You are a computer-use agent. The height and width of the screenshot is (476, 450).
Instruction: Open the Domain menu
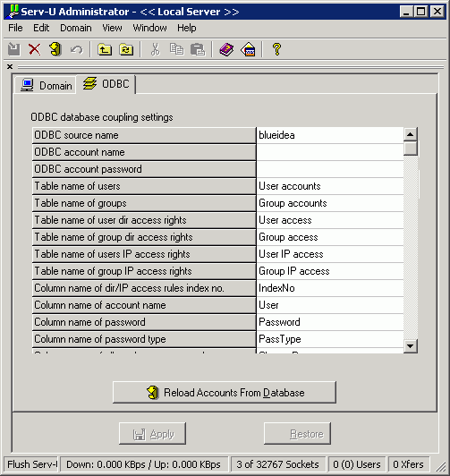tap(76, 28)
